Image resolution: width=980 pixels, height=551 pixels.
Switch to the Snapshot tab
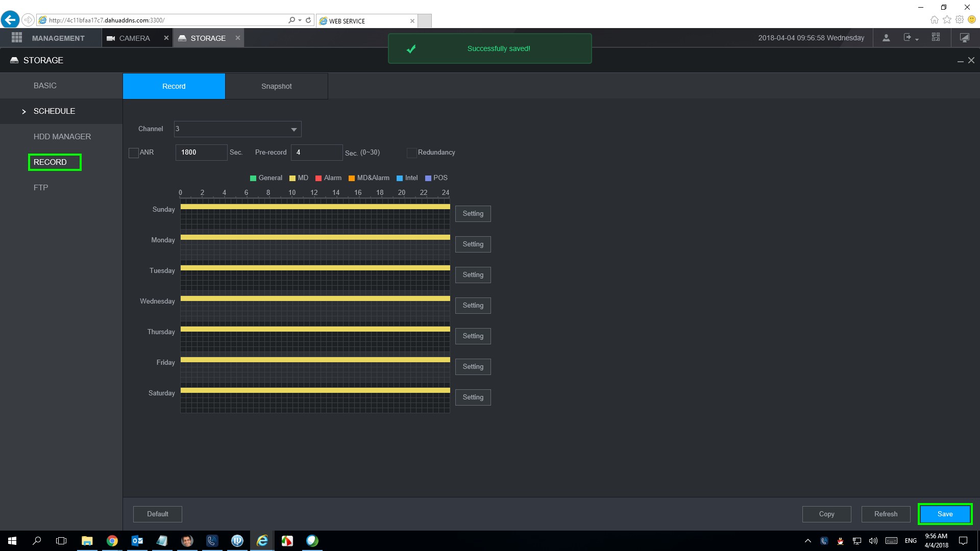[276, 86]
